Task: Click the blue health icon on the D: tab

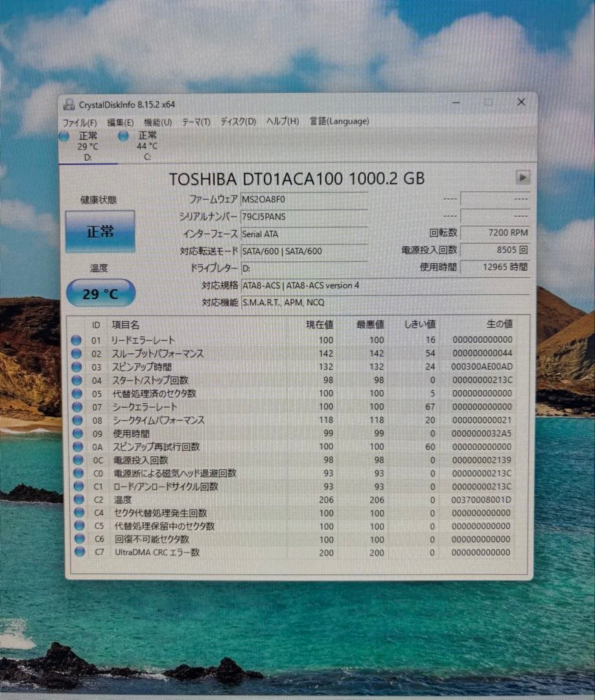Action: point(64,136)
